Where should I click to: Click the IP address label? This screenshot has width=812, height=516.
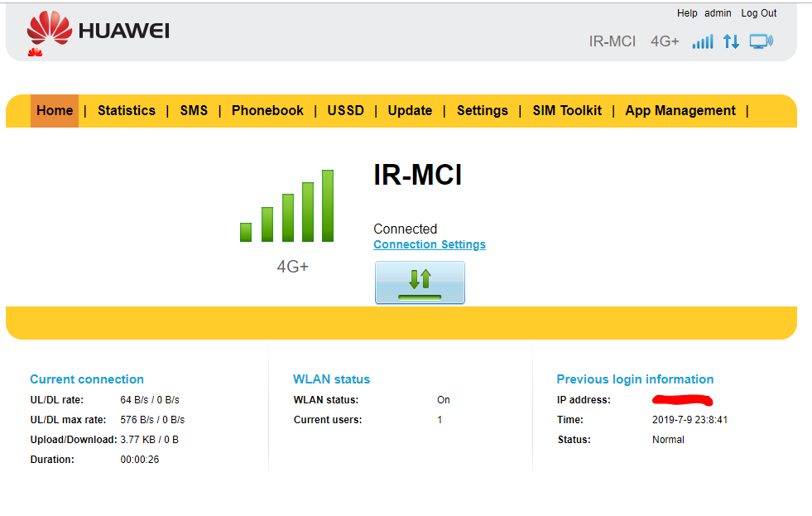click(584, 400)
